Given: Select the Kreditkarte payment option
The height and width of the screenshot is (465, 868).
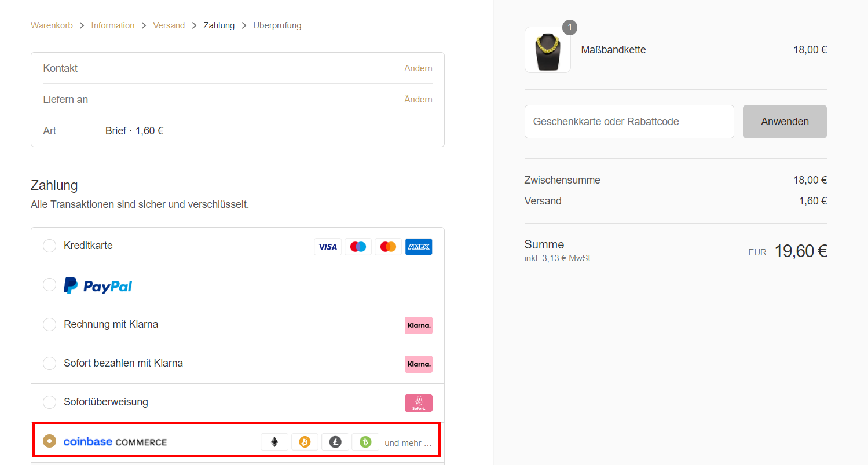Looking at the screenshot, I should (50, 246).
